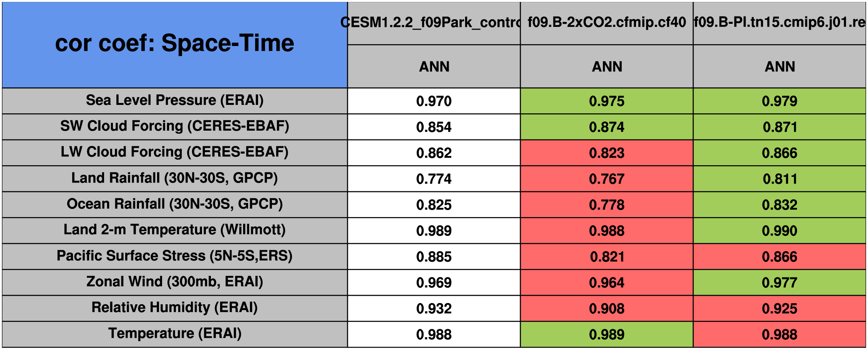Click the ANN subheader under the CESM1.2.2 column
This screenshot has height=350, width=868.
[434, 67]
